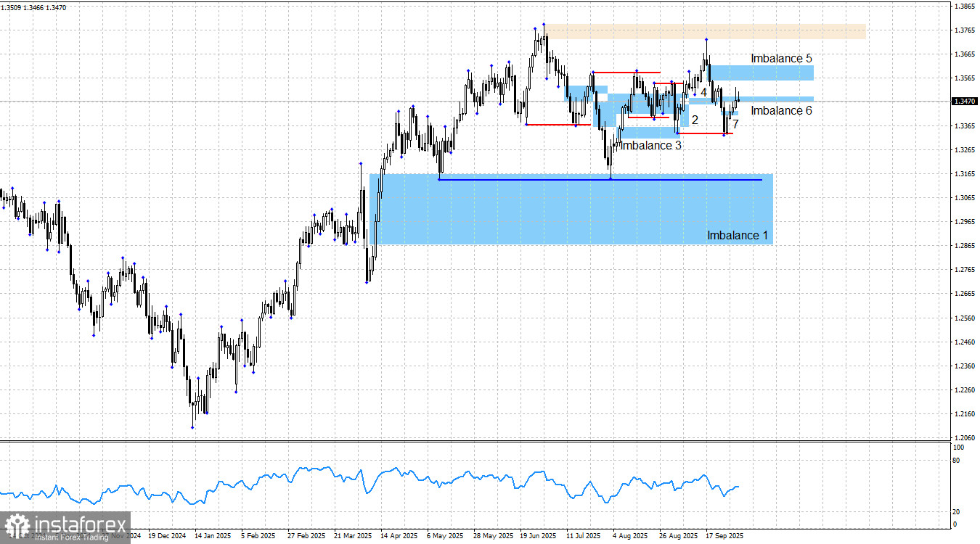The image size is (980, 544).
Task: Select the 1.2460 price level
Action: coord(965,342)
